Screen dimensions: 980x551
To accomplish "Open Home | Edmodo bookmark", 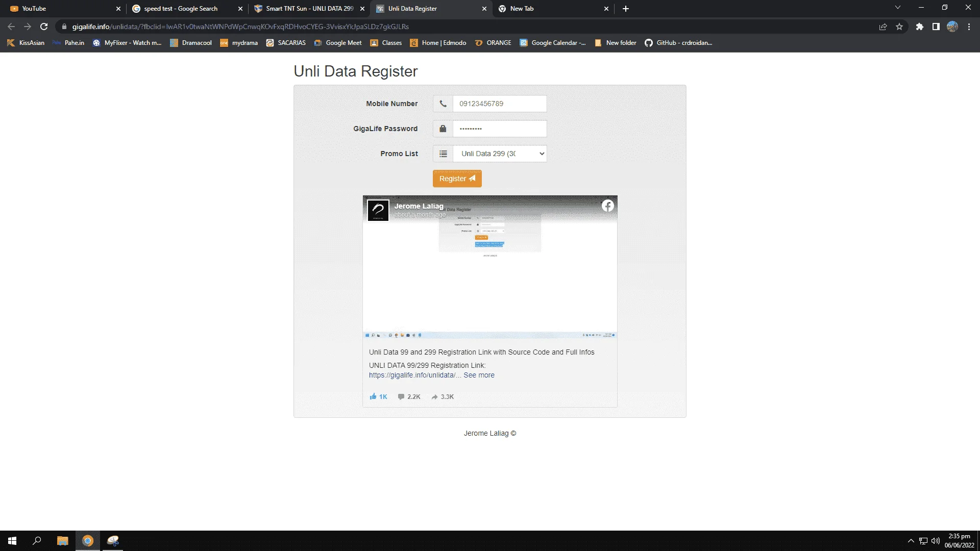I will click(x=438, y=43).
